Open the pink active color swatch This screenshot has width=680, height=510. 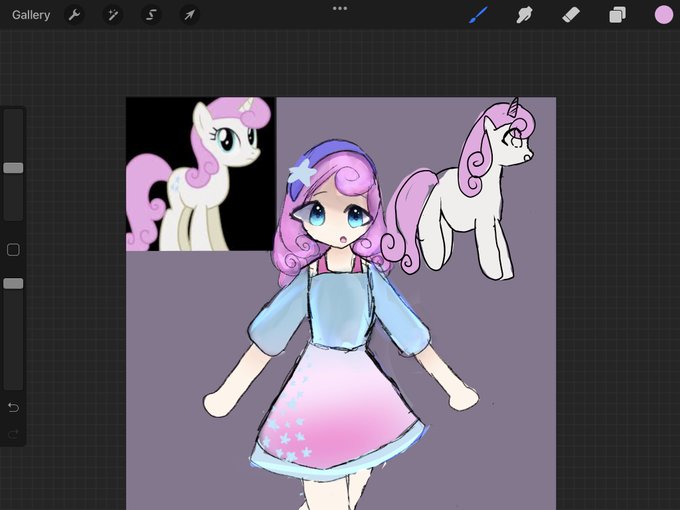coord(664,15)
